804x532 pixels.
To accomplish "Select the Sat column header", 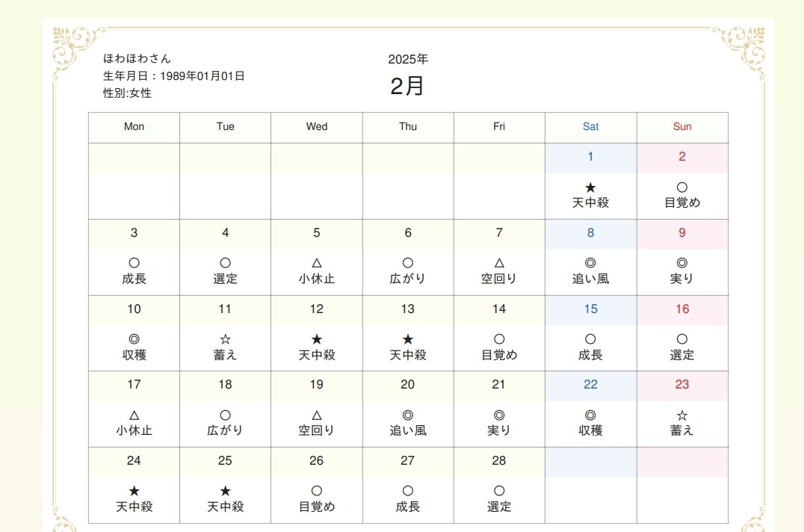I will (591, 126).
